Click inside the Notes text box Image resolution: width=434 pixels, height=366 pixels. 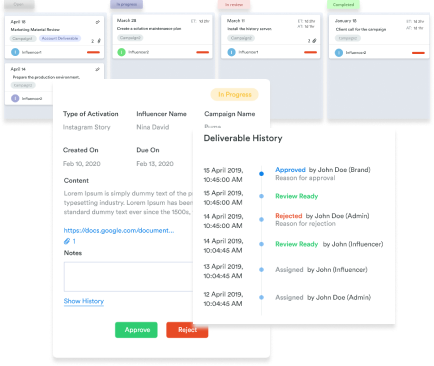pyautogui.click(x=128, y=277)
